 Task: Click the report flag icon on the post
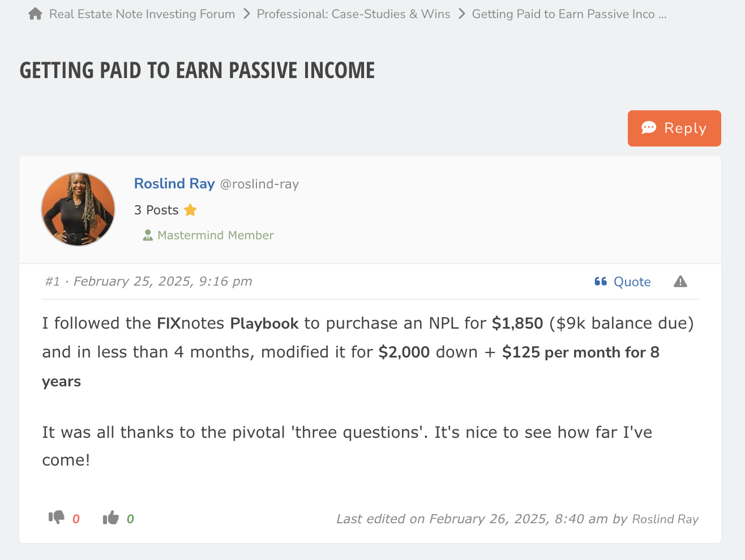[x=680, y=281]
